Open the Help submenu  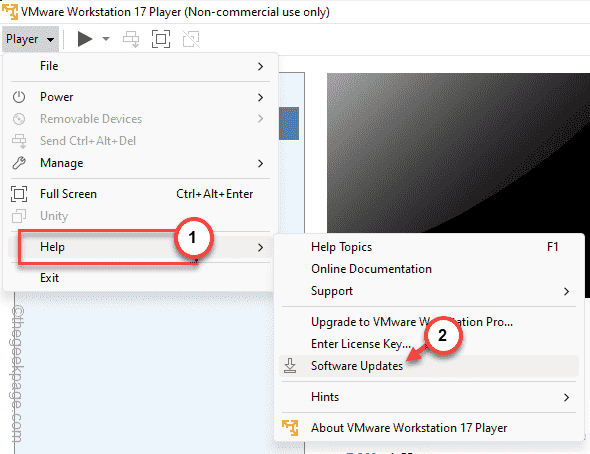tap(140, 247)
